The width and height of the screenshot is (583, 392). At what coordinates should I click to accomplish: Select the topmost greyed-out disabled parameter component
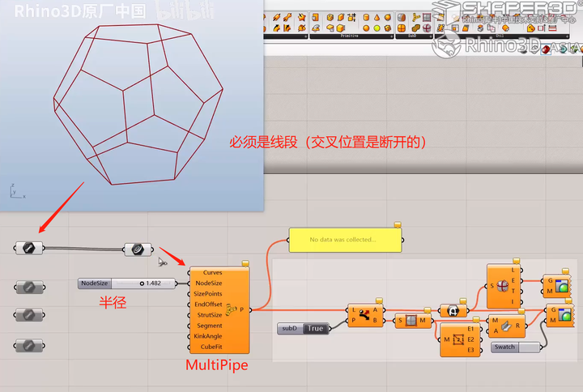pos(29,288)
